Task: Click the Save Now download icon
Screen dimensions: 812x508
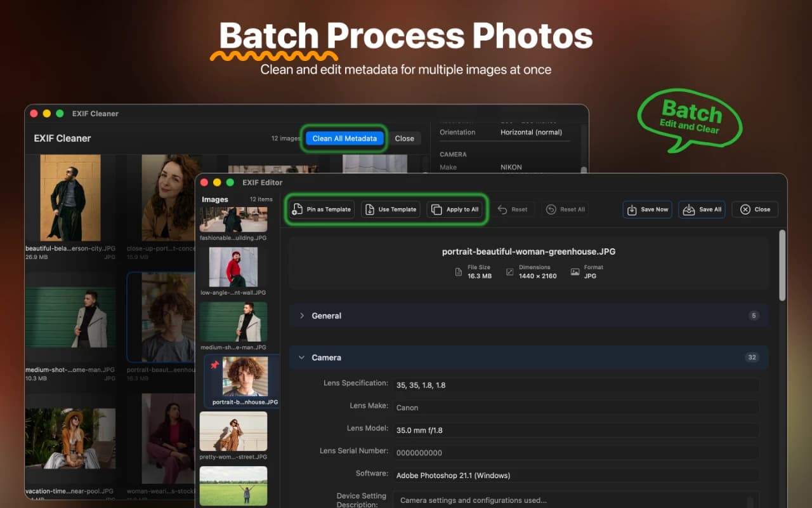Action: tap(633, 209)
